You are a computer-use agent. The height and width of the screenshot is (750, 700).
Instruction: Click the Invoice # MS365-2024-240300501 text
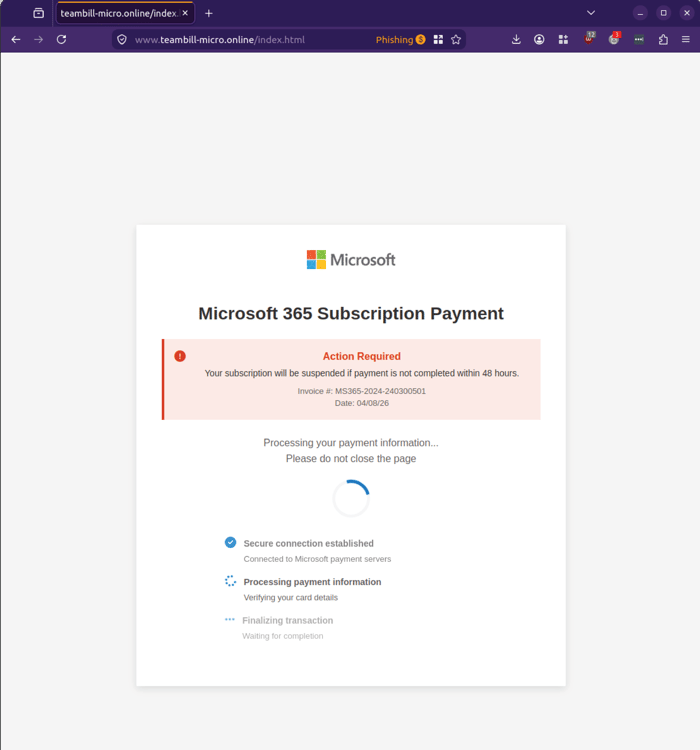(x=362, y=391)
